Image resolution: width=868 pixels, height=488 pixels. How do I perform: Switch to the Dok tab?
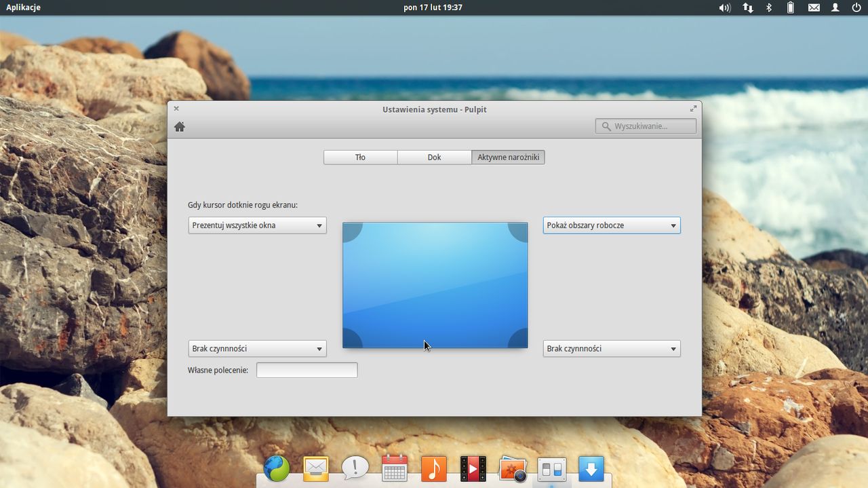(434, 157)
